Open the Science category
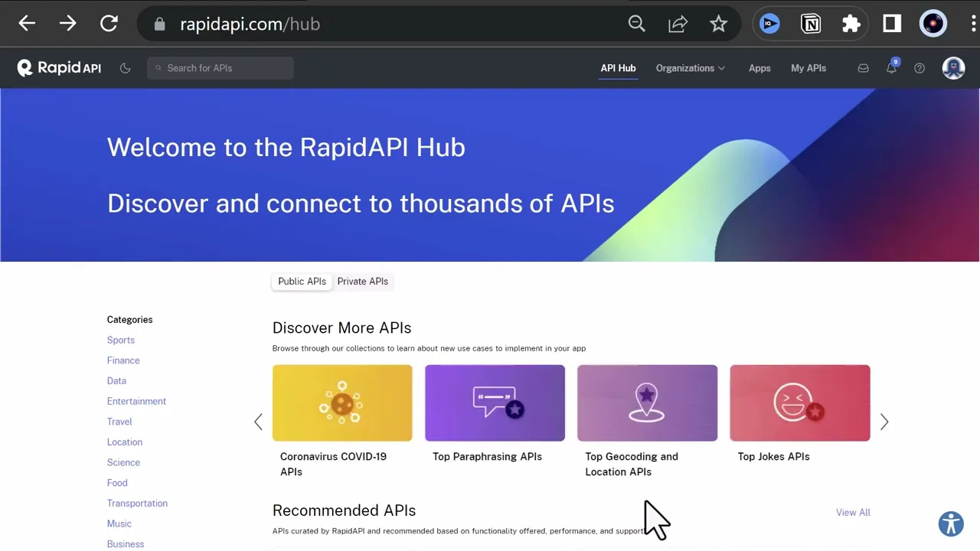 123,462
